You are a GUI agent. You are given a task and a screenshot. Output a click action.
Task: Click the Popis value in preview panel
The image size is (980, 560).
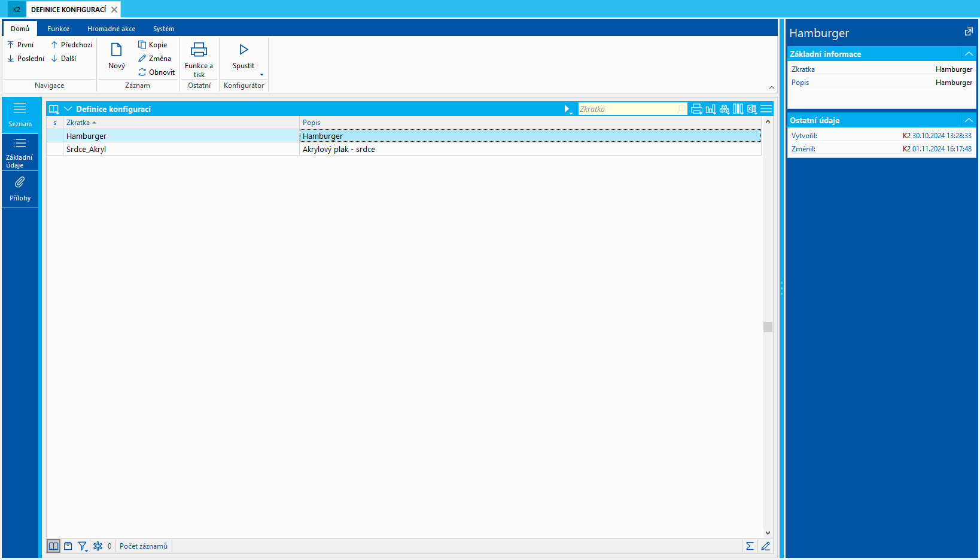coord(954,83)
